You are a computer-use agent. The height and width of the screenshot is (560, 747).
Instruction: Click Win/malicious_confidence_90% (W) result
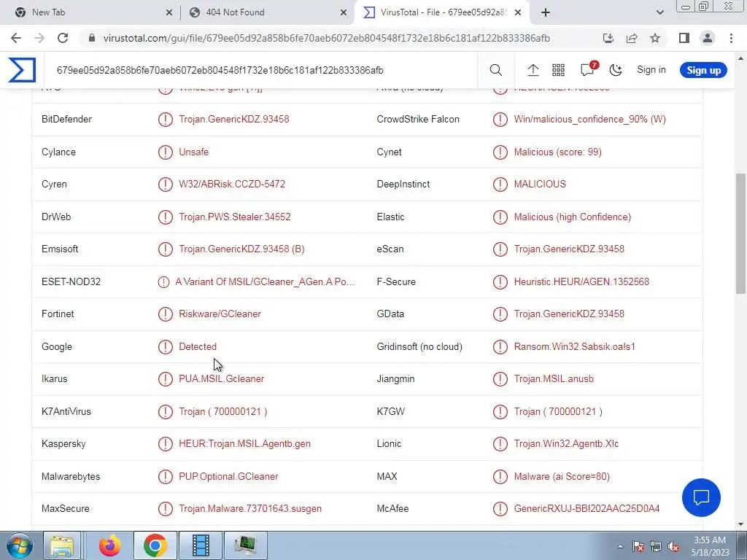[589, 119]
